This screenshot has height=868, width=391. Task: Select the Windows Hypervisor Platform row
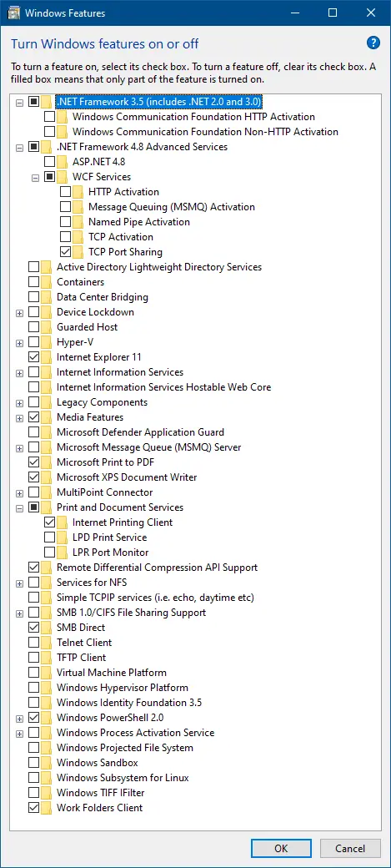tap(123, 688)
